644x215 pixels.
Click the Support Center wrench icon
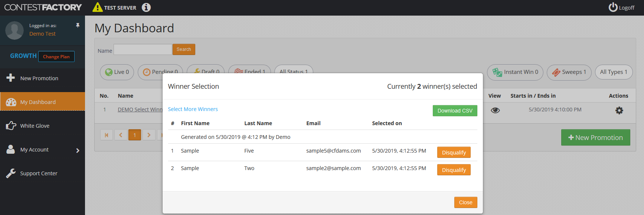click(x=11, y=173)
